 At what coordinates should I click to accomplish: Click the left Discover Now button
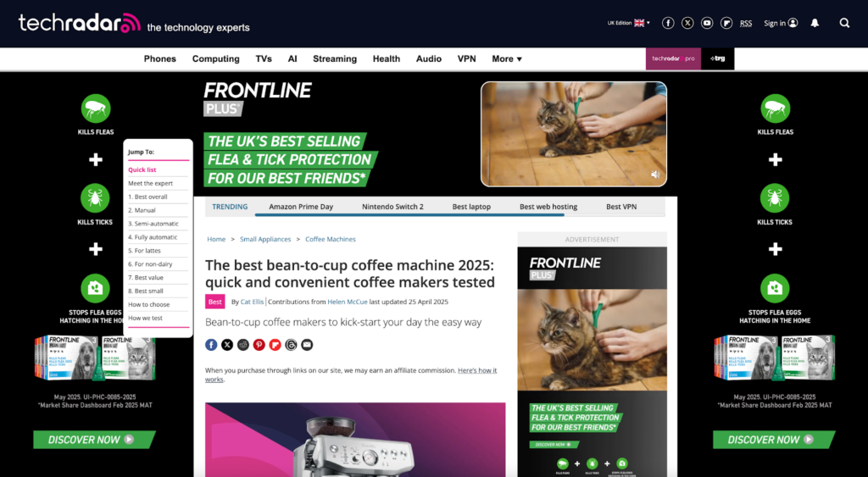94,440
